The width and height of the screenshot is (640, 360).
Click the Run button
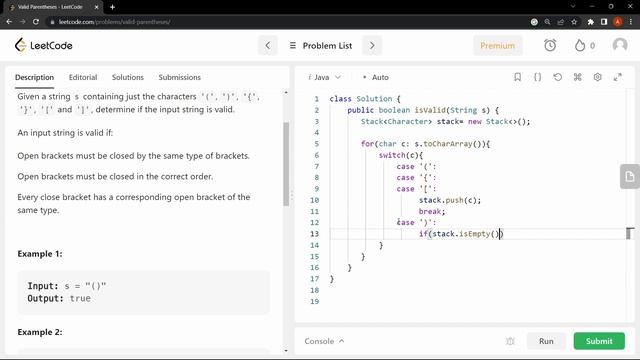546,341
